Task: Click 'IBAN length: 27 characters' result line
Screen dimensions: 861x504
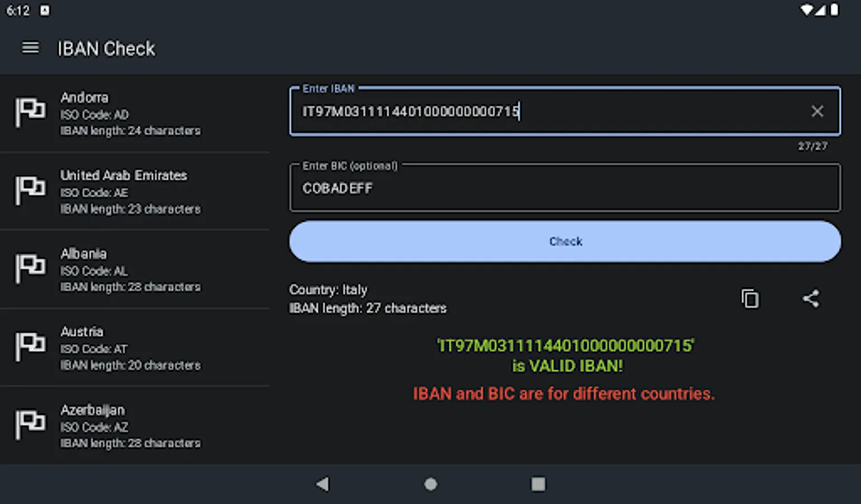Action: (368, 308)
